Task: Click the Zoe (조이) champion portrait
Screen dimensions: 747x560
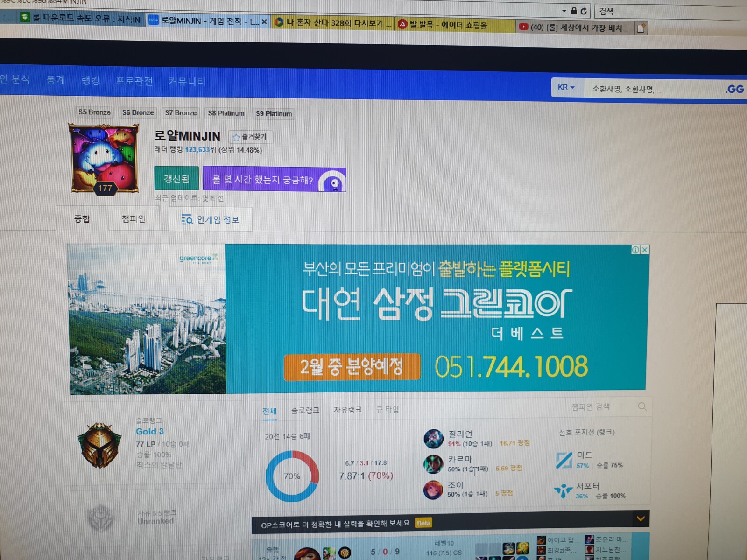Action: 433,490
